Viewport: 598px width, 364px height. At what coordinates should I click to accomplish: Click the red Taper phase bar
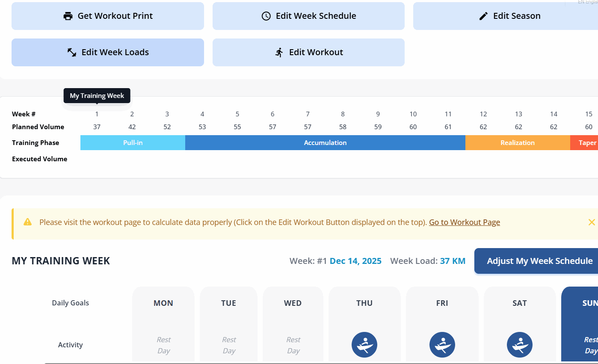(x=587, y=143)
